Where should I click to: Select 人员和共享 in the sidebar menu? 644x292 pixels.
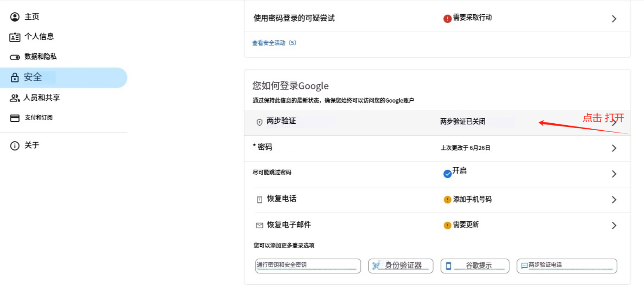click(x=42, y=98)
